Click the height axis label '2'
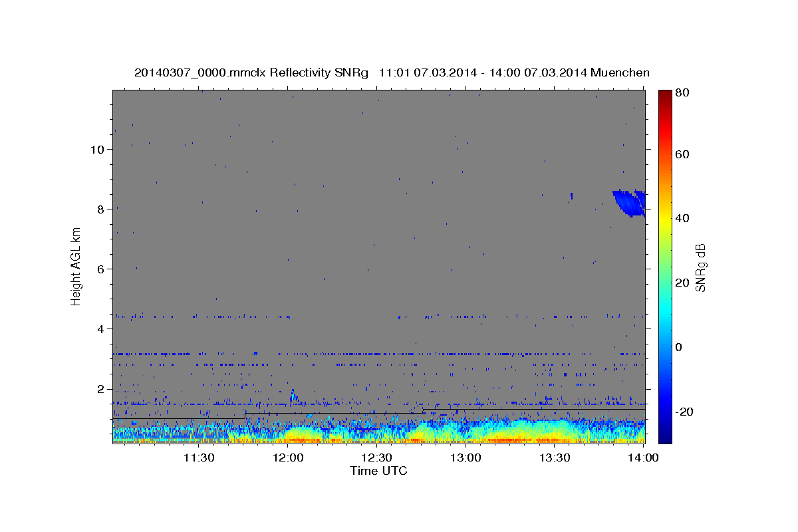 click(x=100, y=388)
